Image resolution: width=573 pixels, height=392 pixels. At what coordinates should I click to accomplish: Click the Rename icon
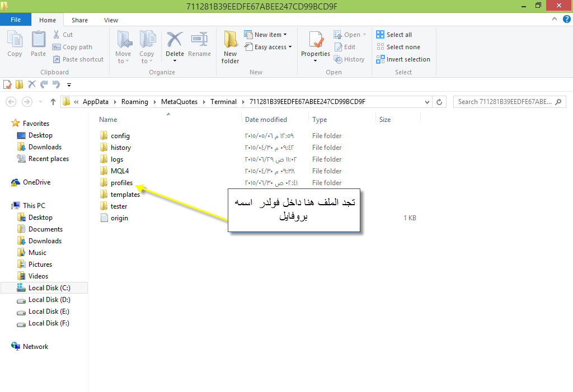coord(199,41)
